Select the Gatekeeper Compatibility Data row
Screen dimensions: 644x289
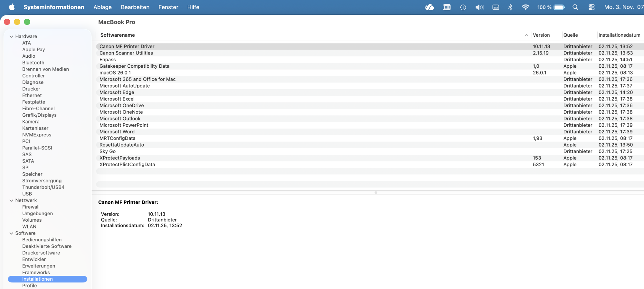coord(370,66)
